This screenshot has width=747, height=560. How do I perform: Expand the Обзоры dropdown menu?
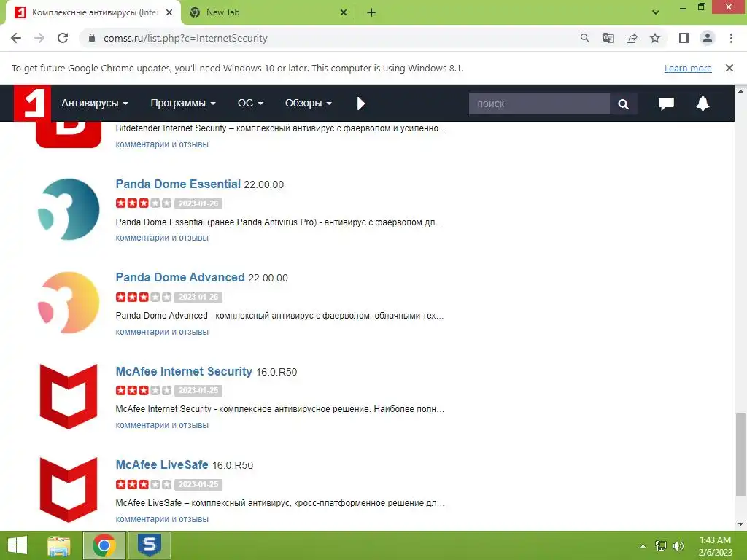point(309,104)
